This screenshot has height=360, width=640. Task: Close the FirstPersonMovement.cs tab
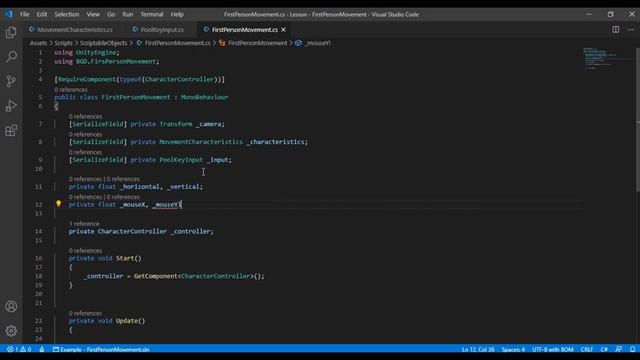pos(283,29)
